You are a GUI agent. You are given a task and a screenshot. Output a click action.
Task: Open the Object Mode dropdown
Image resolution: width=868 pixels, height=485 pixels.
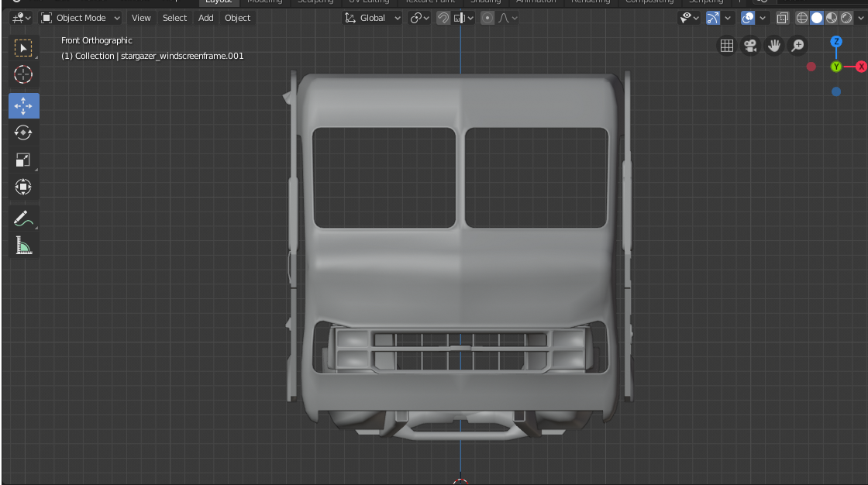(x=81, y=18)
